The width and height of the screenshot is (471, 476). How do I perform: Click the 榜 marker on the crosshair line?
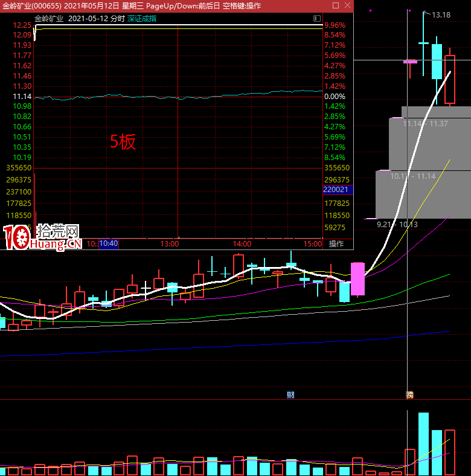click(409, 394)
